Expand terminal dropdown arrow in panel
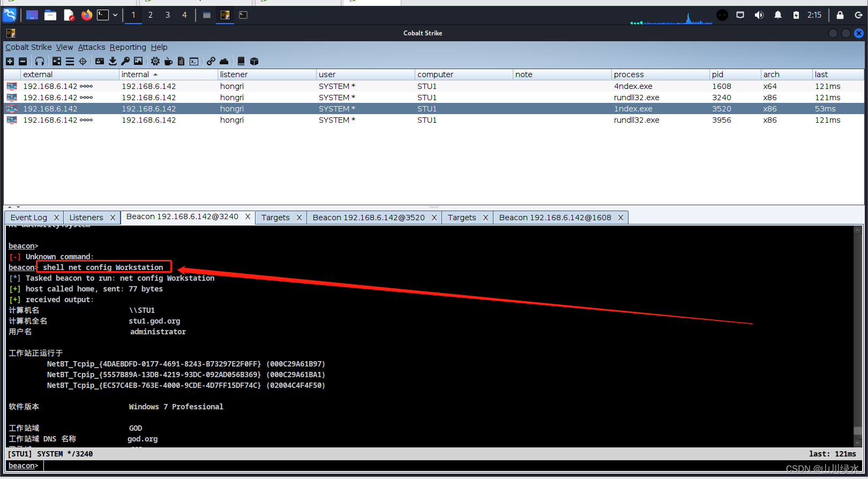This screenshot has width=868, height=479. (115, 15)
